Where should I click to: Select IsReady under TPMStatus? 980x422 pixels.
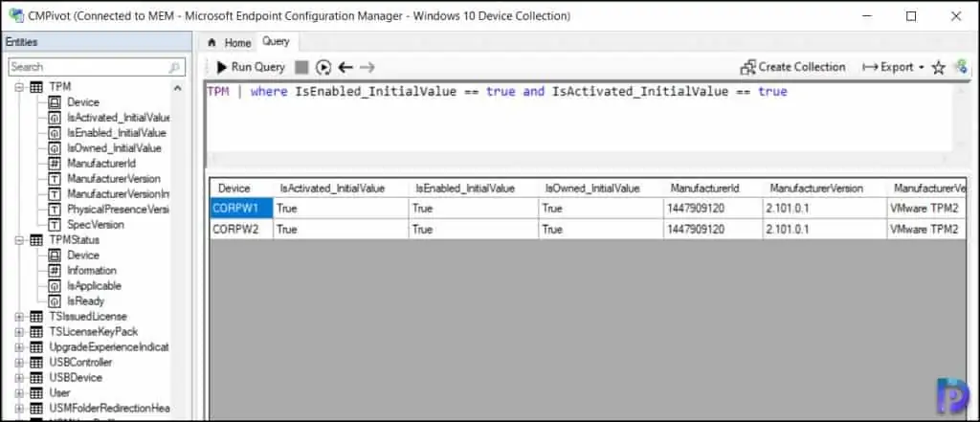(x=85, y=301)
